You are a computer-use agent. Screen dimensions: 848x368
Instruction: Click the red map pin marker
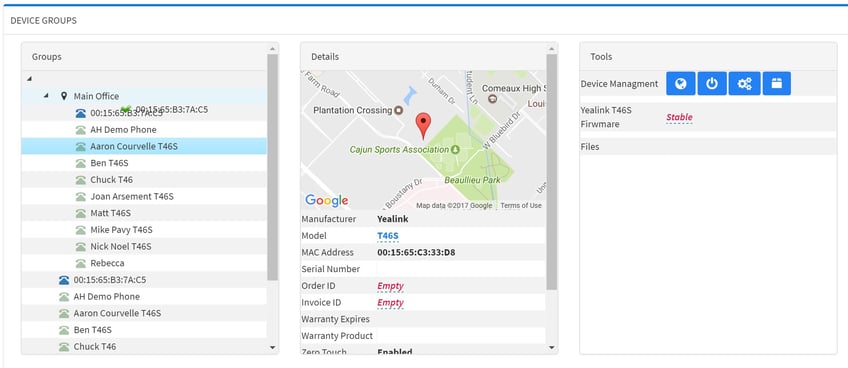pyautogui.click(x=423, y=127)
